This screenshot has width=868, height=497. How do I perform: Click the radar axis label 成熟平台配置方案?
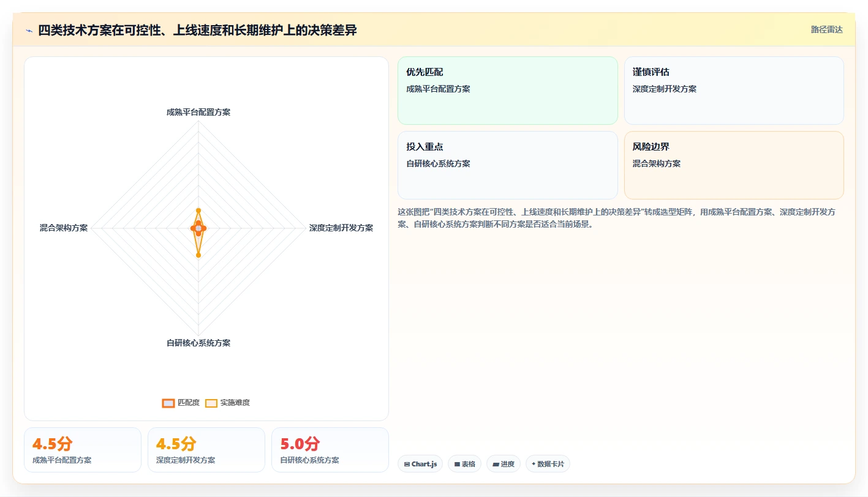(198, 112)
